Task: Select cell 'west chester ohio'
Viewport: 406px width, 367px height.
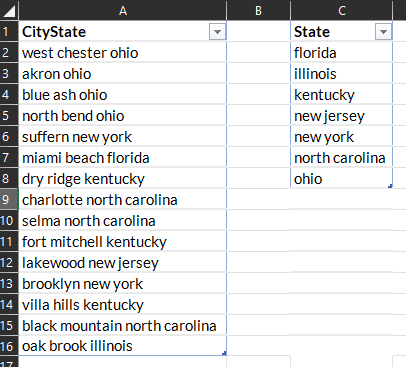Action: [123, 53]
